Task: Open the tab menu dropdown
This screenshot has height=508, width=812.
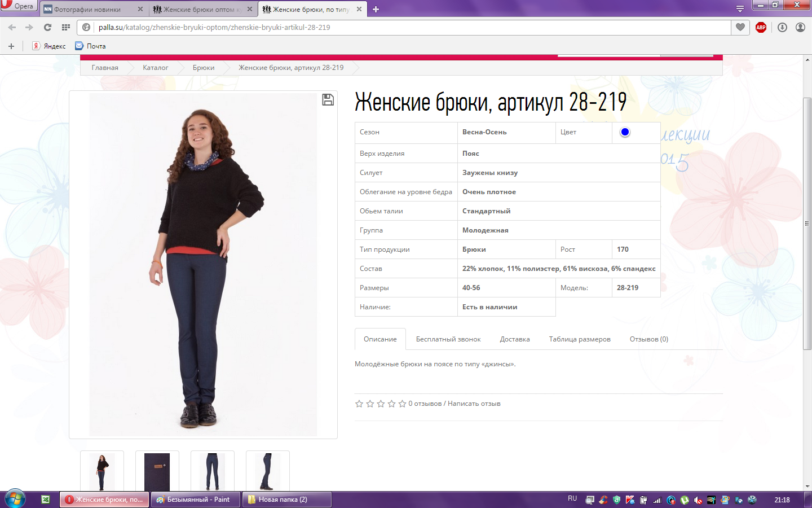Action: point(740,9)
